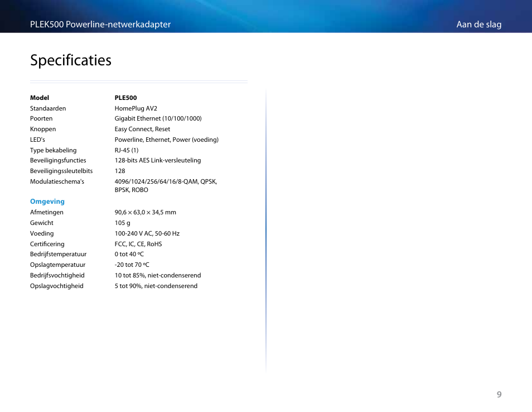The height and width of the screenshot is (412, 532).
Task: Click the 'Poorten' row label
Action: tap(41, 118)
